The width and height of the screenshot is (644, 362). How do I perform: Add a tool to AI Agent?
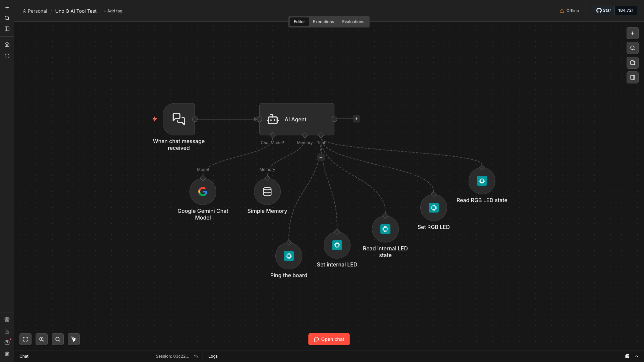tap(321, 157)
